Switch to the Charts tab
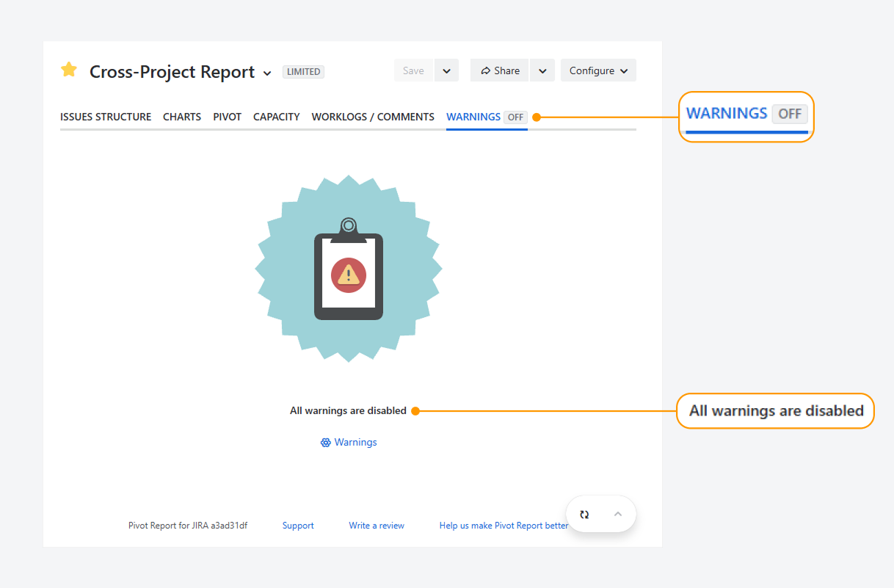The width and height of the screenshot is (894, 588). coord(182,117)
